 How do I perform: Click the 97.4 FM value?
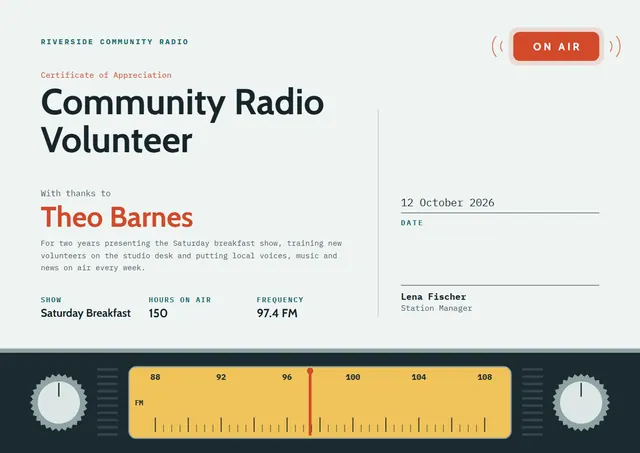pyautogui.click(x=277, y=313)
